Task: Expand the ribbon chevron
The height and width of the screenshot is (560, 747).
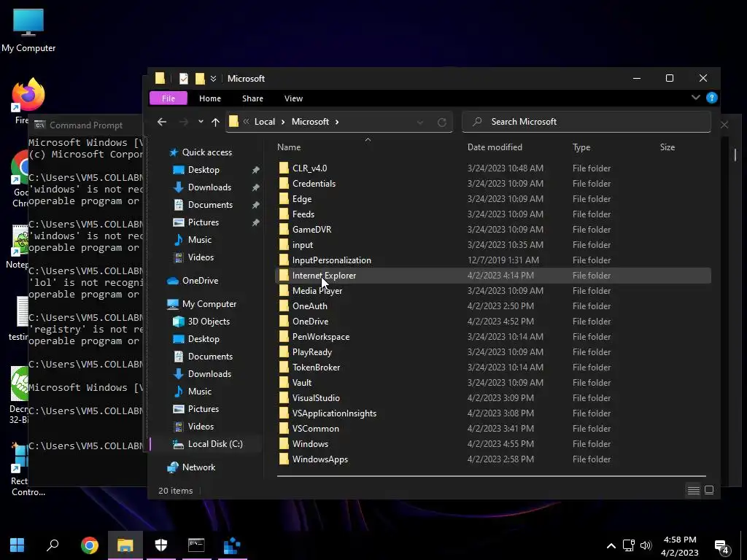Action: [695, 98]
